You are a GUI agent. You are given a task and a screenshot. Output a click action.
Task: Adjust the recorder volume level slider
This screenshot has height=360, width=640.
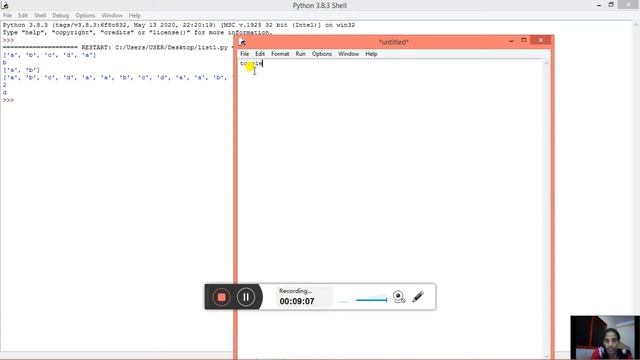pyautogui.click(x=371, y=300)
